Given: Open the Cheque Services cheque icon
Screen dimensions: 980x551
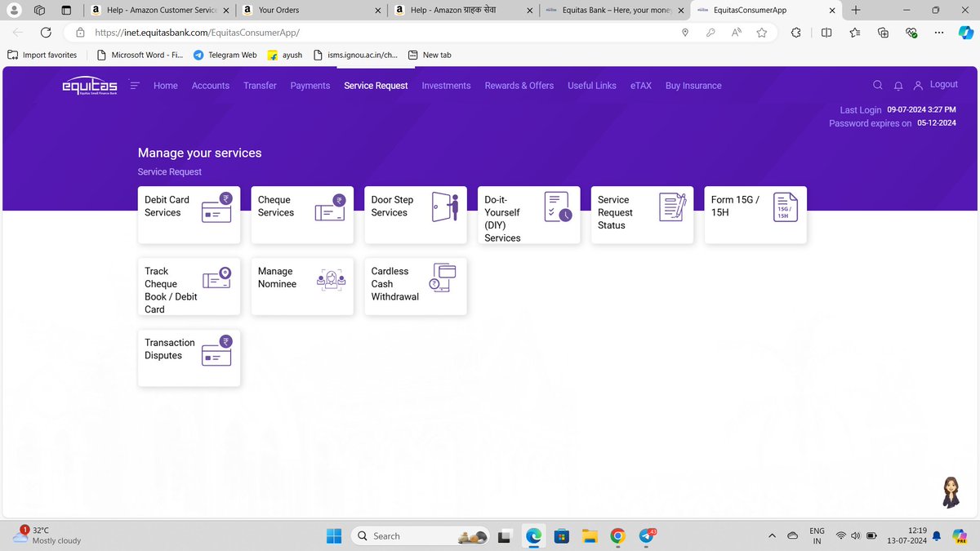Looking at the screenshot, I should [x=329, y=207].
